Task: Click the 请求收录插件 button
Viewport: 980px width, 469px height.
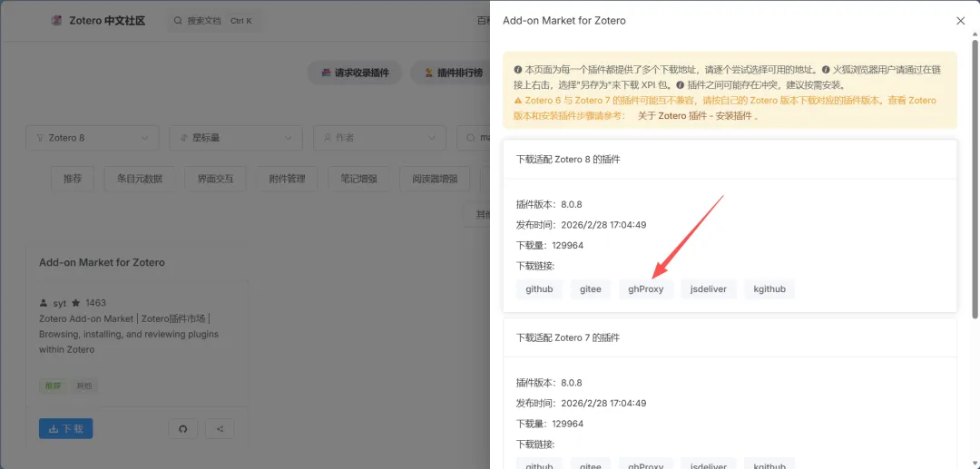Action: (x=355, y=73)
